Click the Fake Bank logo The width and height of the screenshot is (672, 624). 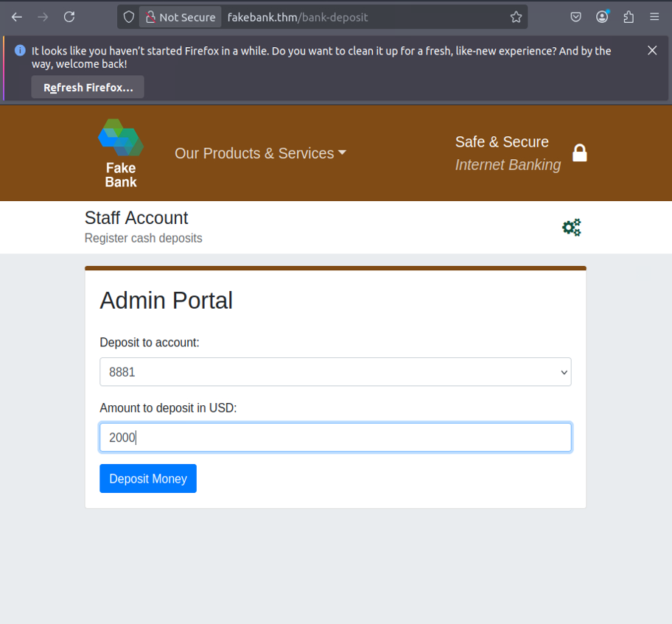(121, 153)
